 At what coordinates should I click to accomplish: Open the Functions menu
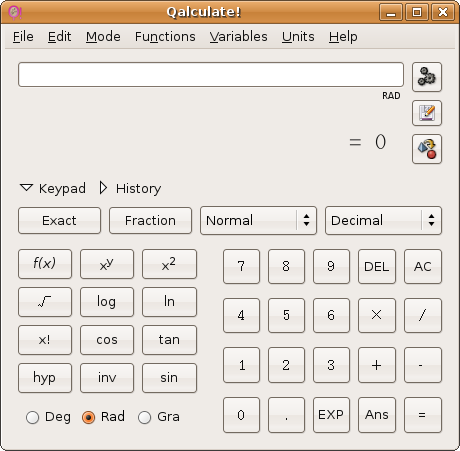pos(165,37)
